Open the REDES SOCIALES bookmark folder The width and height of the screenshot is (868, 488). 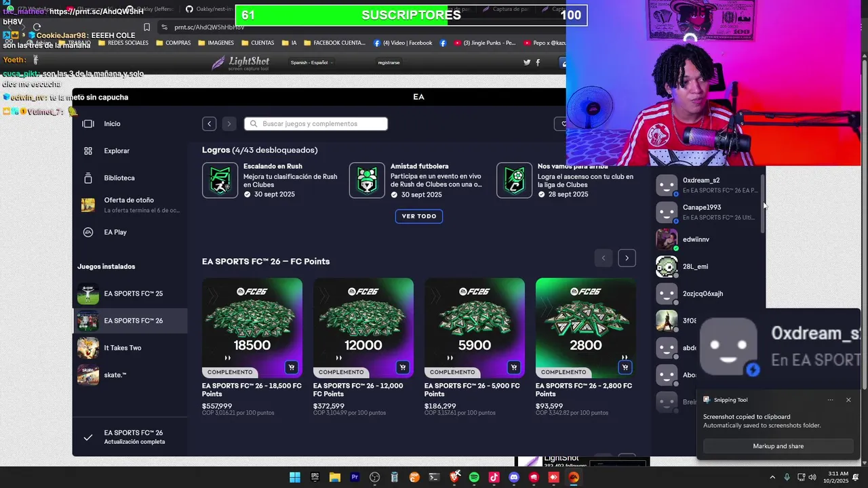point(123,43)
